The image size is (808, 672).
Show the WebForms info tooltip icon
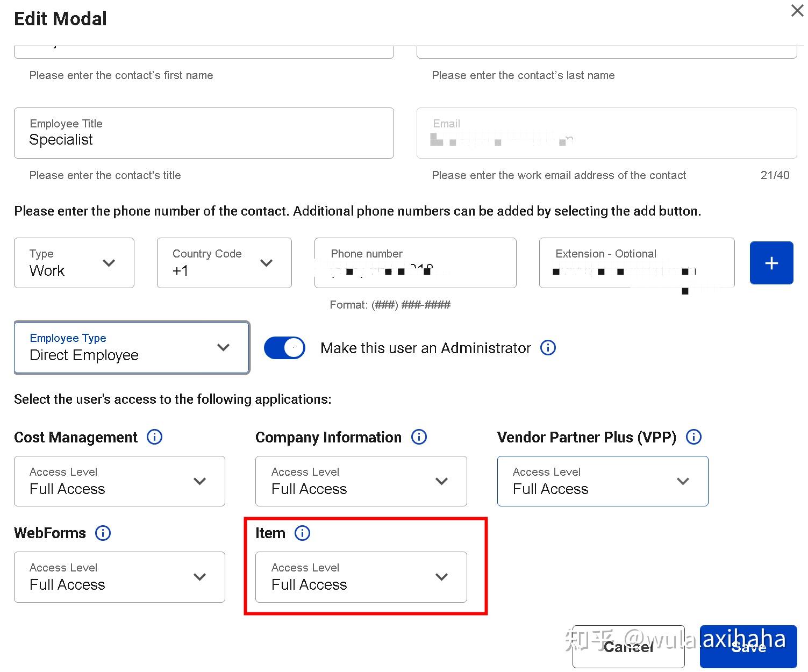point(103,533)
